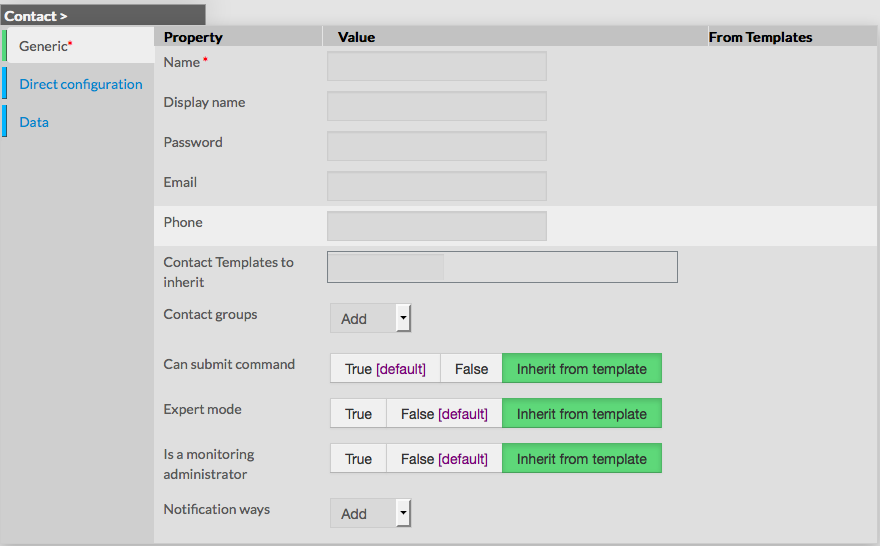Open the Notification ways Add dropdown
The image size is (880, 546).
[362, 514]
